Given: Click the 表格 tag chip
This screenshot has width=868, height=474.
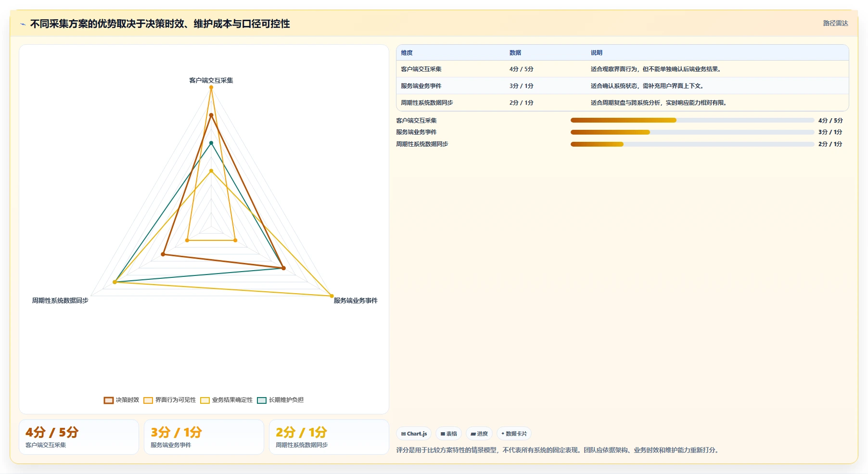Looking at the screenshot, I should (x=449, y=434).
